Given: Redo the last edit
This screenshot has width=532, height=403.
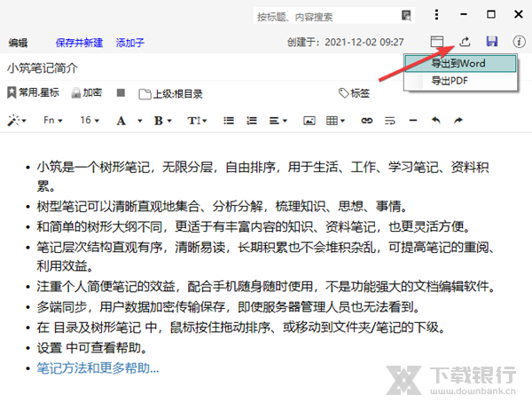Looking at the screenshot, I should click(458, 120).
